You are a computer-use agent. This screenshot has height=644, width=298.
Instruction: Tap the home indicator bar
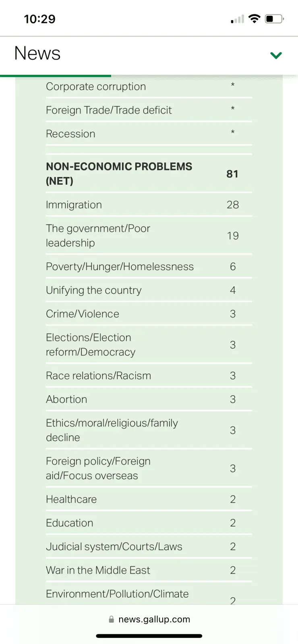149,636
